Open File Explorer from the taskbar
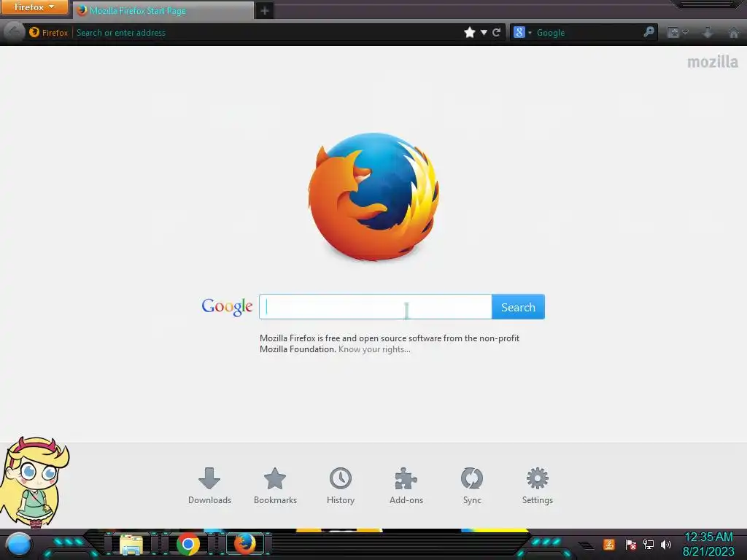 click(131, 544)
